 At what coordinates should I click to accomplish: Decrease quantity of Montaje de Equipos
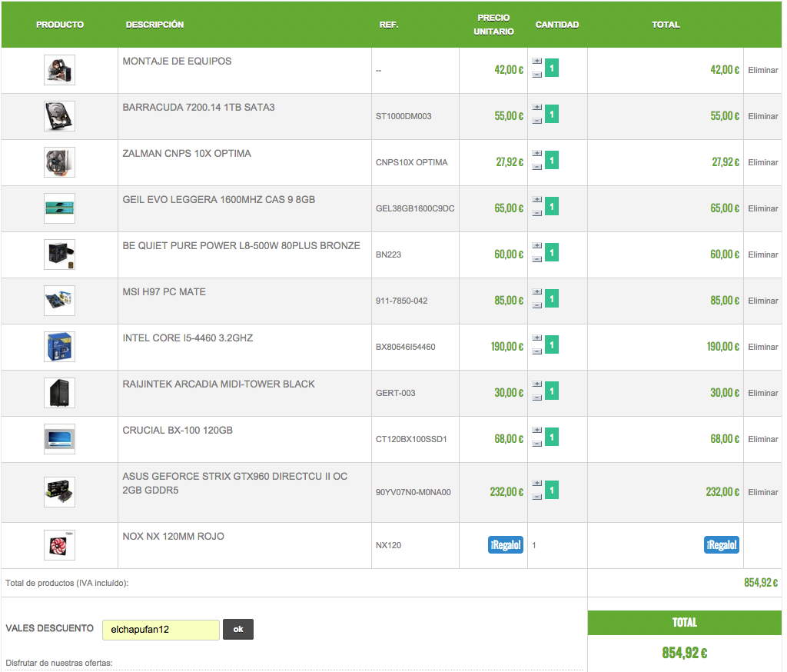click(x=536, y=75)
